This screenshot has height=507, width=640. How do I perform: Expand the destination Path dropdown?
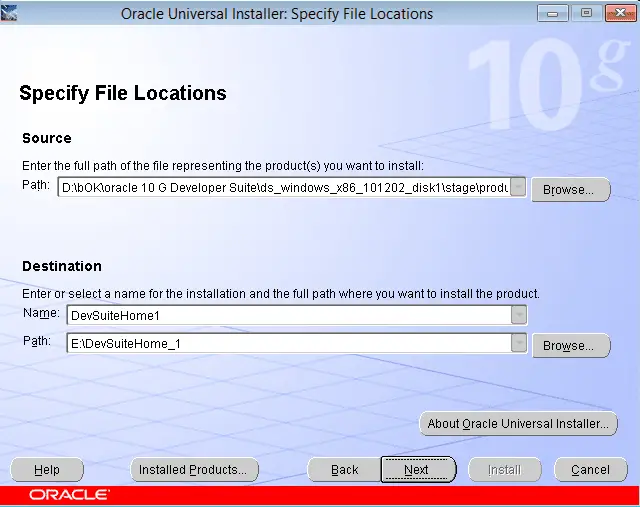point(519,343)
